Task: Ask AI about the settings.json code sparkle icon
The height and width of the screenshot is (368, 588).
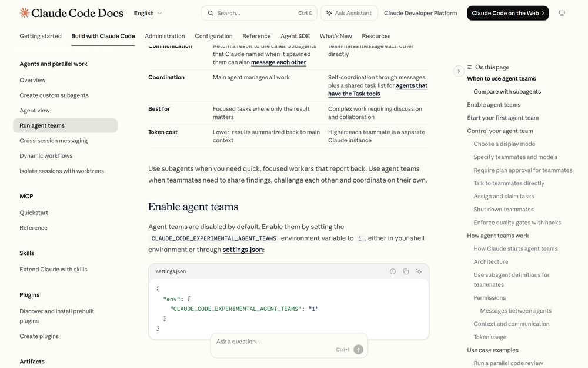Action: (x=419, y=271)
